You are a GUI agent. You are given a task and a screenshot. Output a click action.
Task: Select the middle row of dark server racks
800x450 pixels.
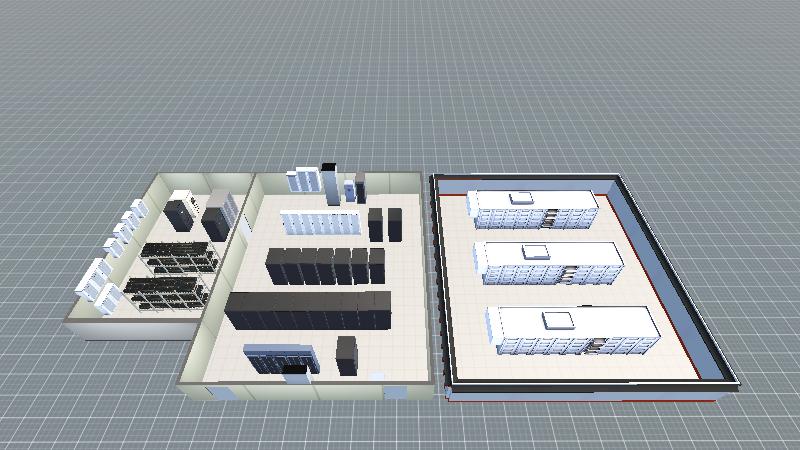[325, 267]
